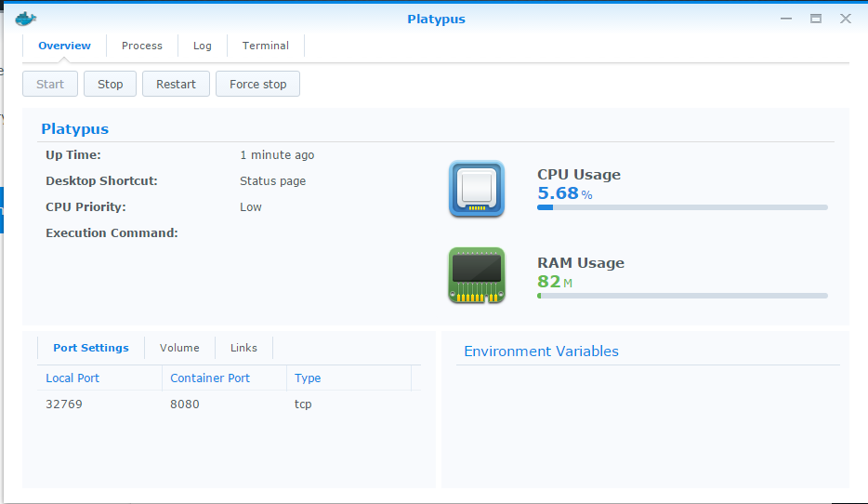Select the port 32769 table row
The image size is (868, 504).
tap(223, 405)
